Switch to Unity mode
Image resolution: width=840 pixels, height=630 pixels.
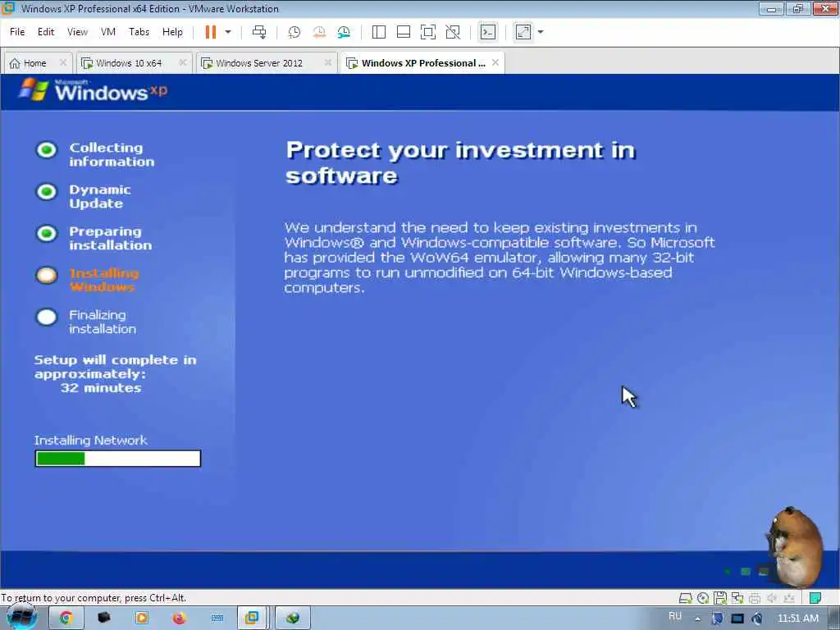pyautogui.click(x=453, y=32)
